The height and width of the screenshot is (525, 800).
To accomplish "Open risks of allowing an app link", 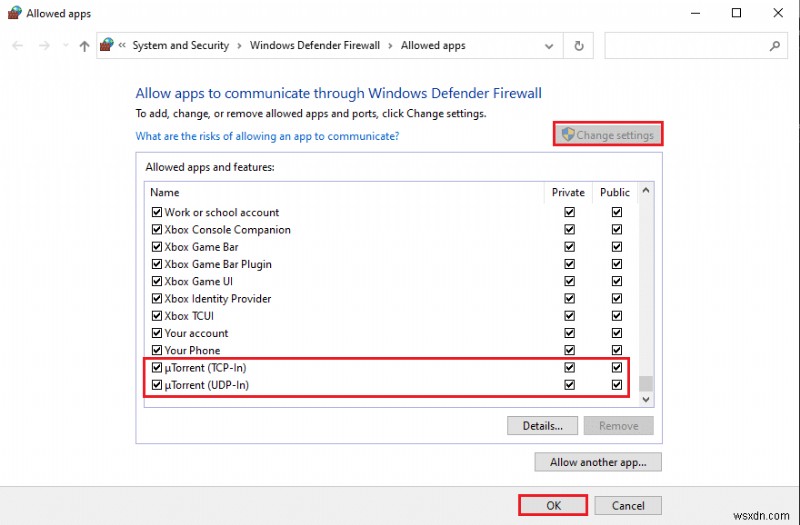I will tap(267, 136).
